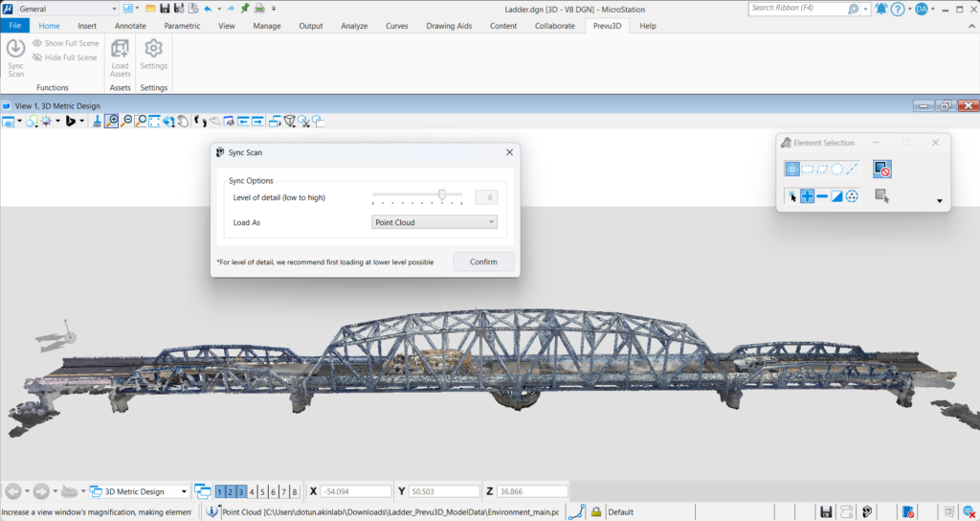Toggle view 3 button in status bar
Viewport: 980px width, 521px height.
pyautogui.click(x=240, y=491)
